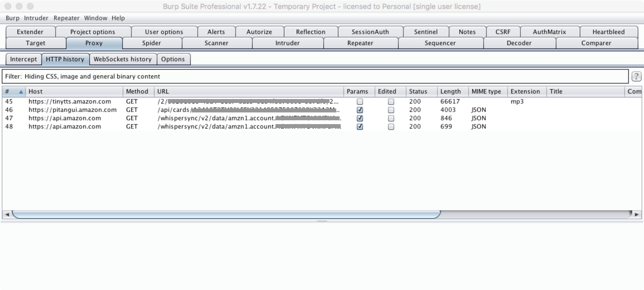Toggle Params checkbox for request 47
644x290 pixels.
point(360,118)
